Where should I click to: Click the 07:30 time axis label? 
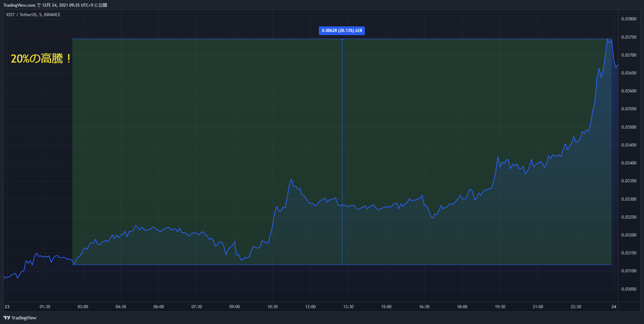(x=197, y=307)
